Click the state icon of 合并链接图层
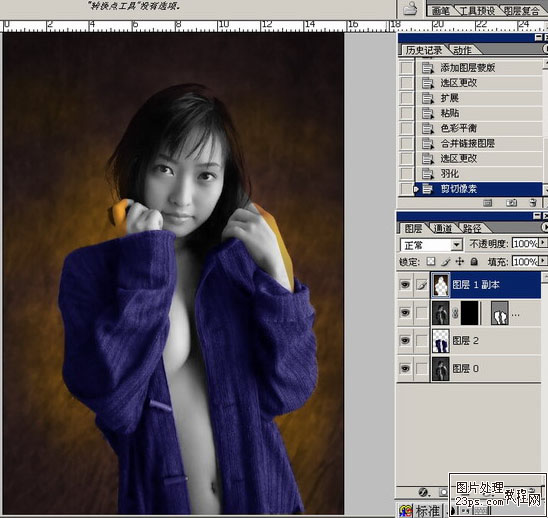 427,143
